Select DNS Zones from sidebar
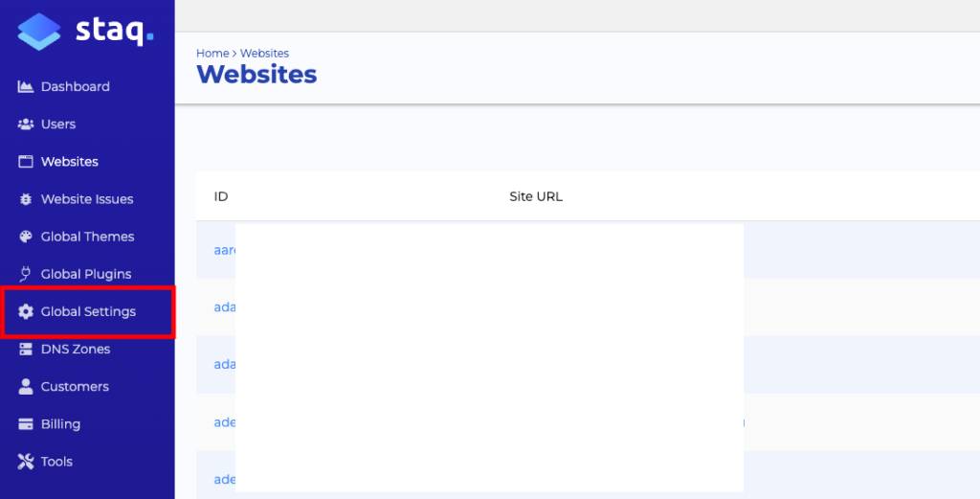This screenshot has height=499, width=980. coord(75,350)
